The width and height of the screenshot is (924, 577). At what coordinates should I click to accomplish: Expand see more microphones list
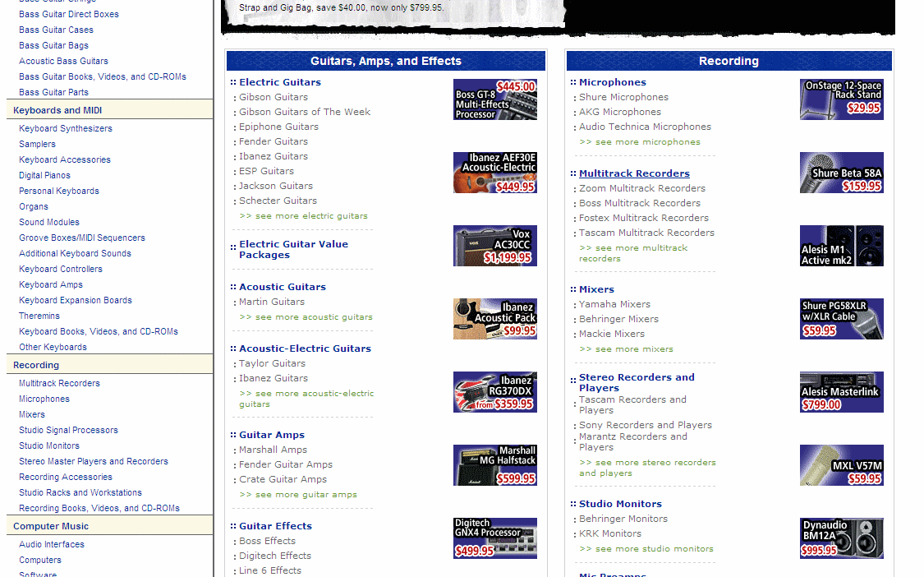click(640, 142)
